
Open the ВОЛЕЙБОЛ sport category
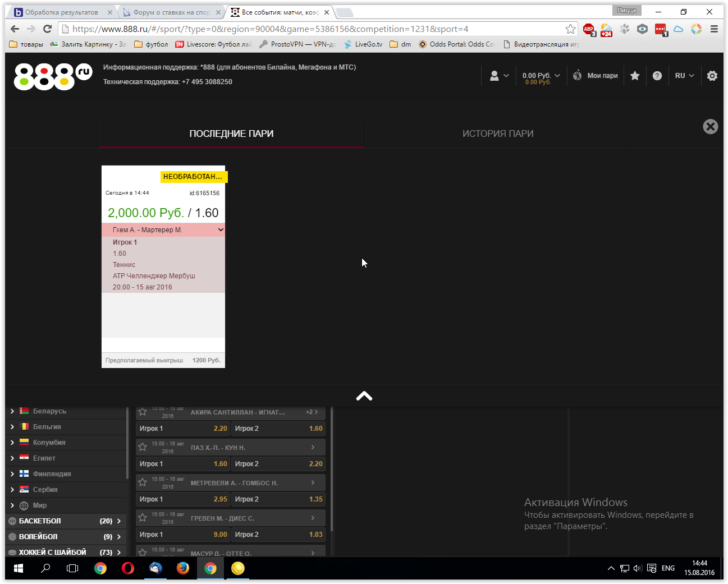tap(66, 537)
